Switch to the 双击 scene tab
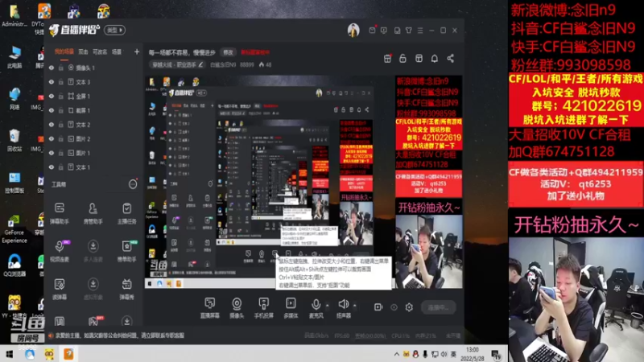The width and height of the screenshot is (644, 362). 84,51
